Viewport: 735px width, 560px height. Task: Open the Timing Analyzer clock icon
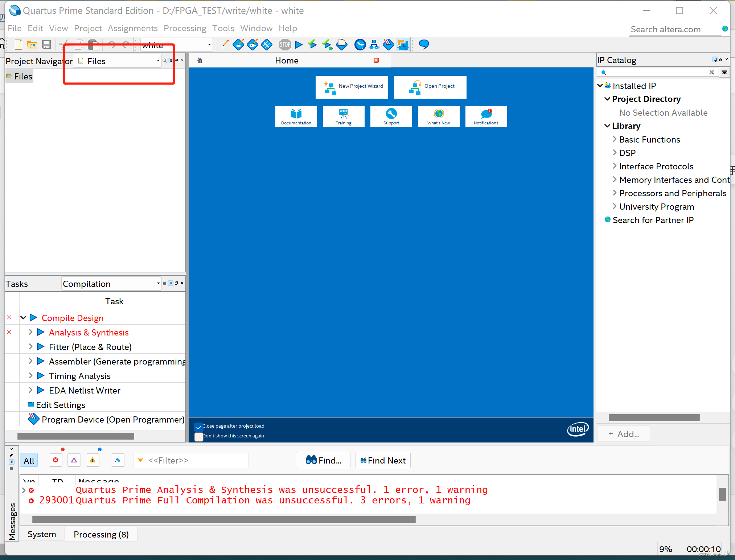(x=360, y=45)
